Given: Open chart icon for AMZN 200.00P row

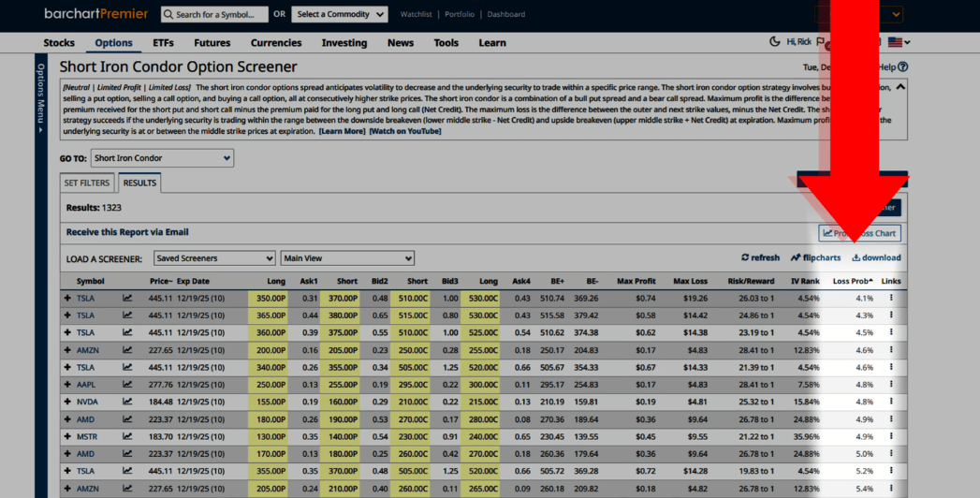Looking at the screenshot, I should [127, 350].
